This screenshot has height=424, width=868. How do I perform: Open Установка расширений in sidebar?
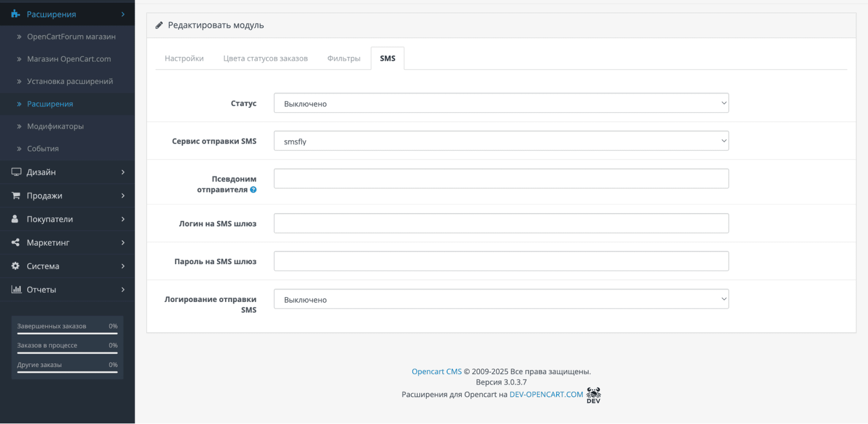(70, 81)
